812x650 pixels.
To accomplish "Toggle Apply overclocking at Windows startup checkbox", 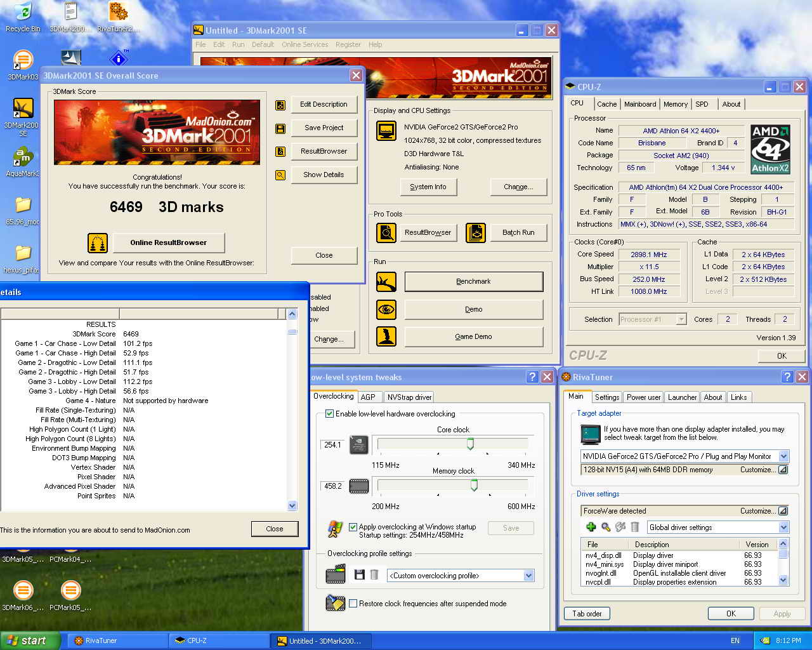I will click(353, 527).
